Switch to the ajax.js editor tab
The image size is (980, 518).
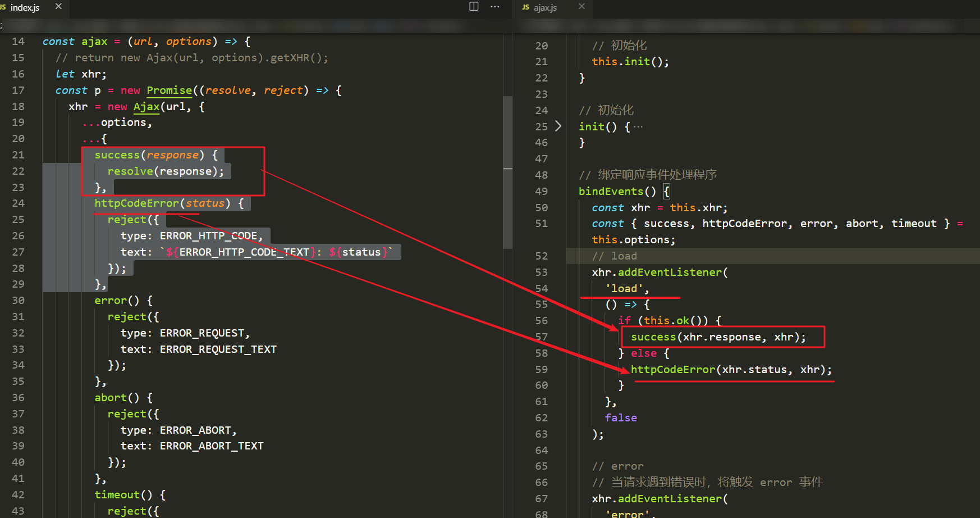click(x=545, y=7)
